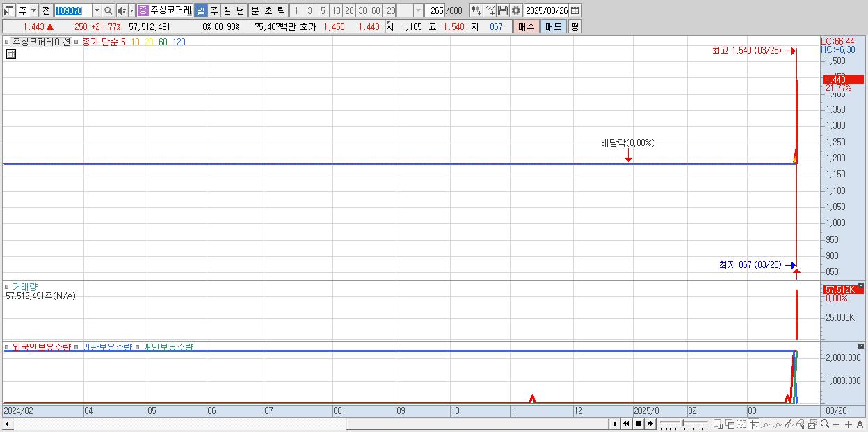Save chart settings with floppy disk icon
Screen dimensions: 868x432
point(502,10)
